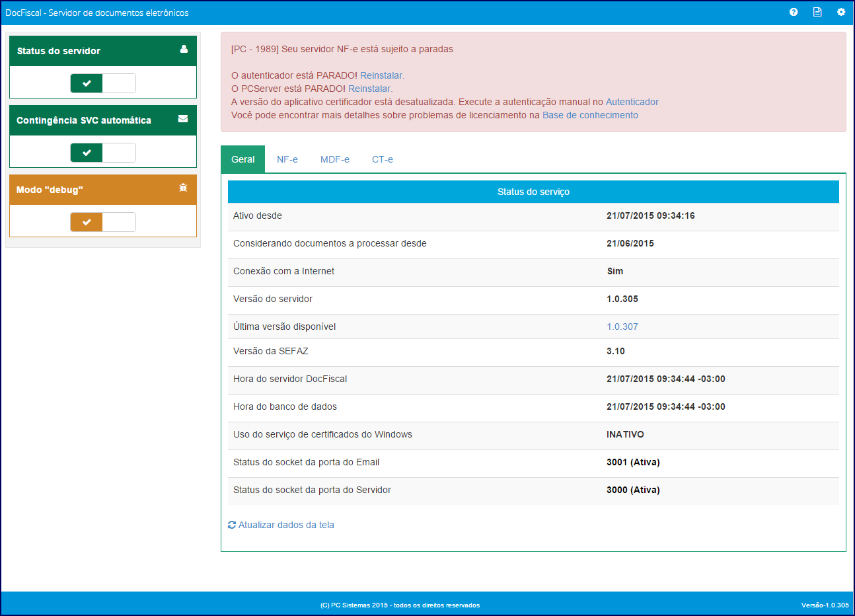Screen dimensions: 855x616
Task: Click the user icon in Status do servidor
Action: point(184,49)
